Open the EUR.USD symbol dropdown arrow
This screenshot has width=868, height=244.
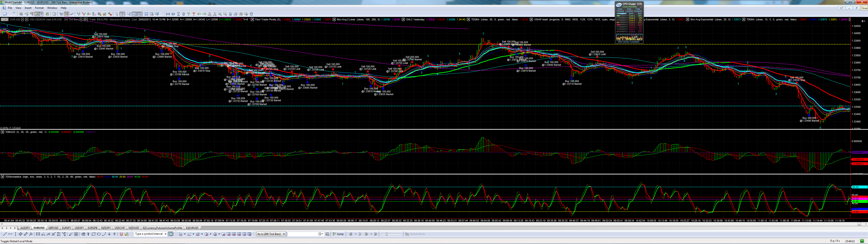tap(23, 19)
